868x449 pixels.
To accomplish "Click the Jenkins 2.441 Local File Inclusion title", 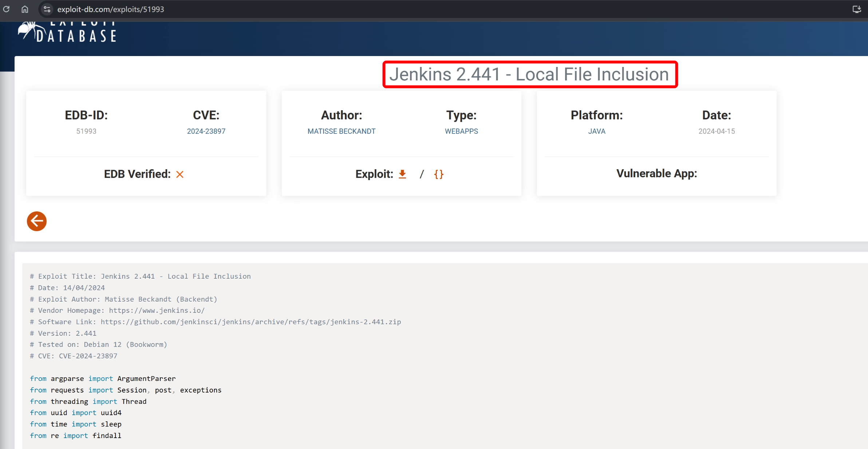I will pyautogui.click(x=529, y=75).
